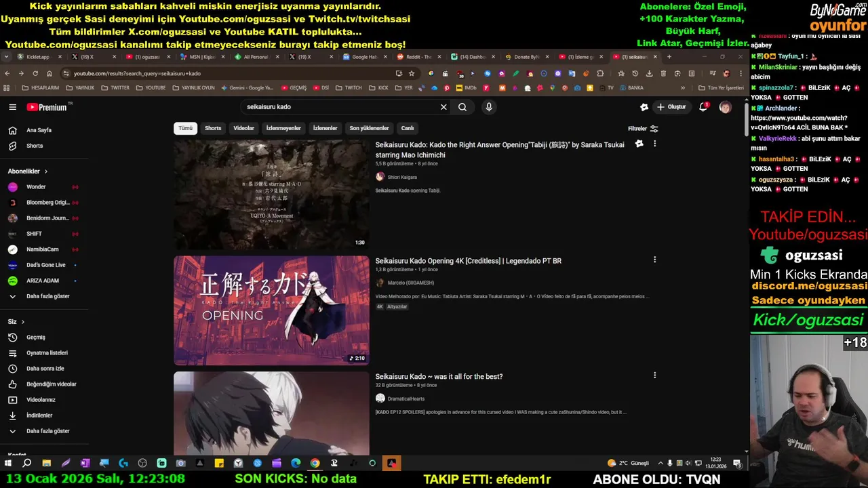Clear the search box with X
Image resolution: width=868 pixels, height=488 pixels.
click(443, 107)
